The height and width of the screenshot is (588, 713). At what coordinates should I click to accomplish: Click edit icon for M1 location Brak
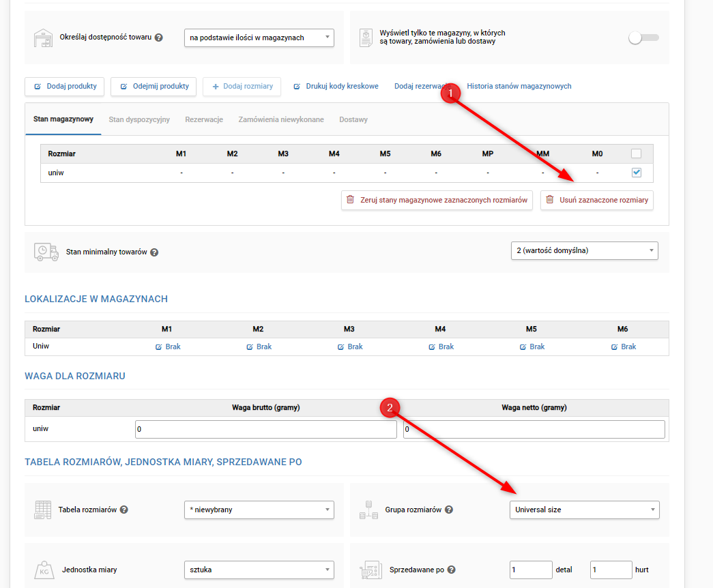point(159,347)
